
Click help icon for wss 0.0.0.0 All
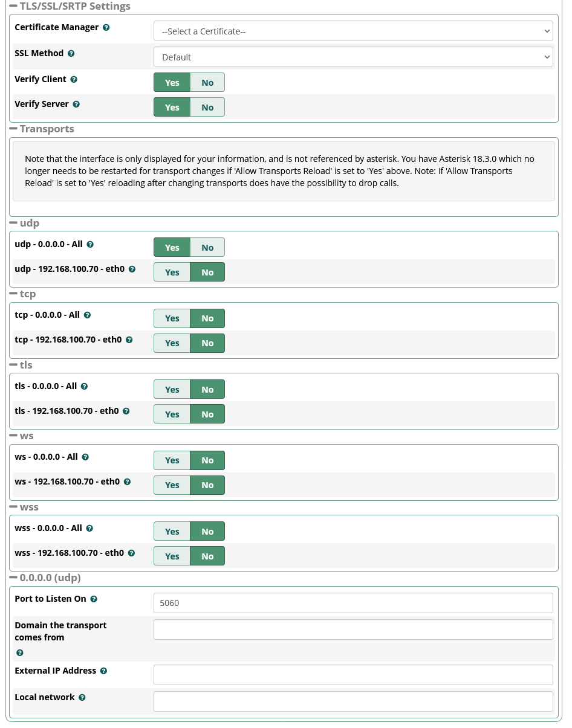point(89,529)
